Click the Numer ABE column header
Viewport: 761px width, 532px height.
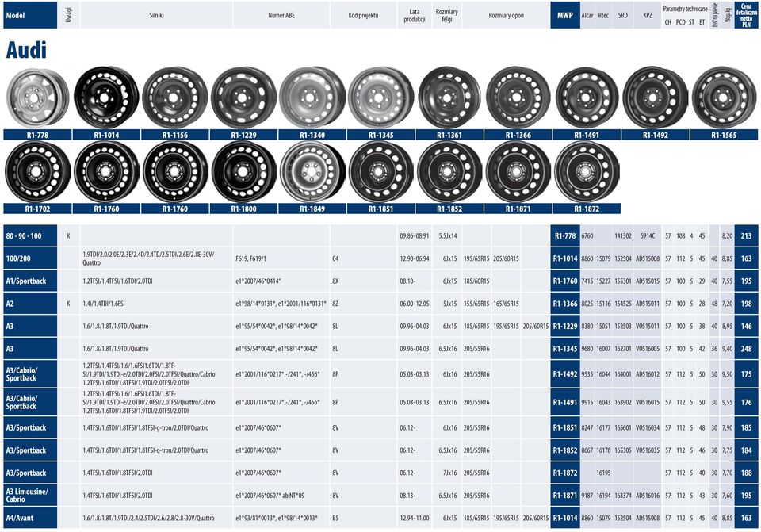click(281, 15)
